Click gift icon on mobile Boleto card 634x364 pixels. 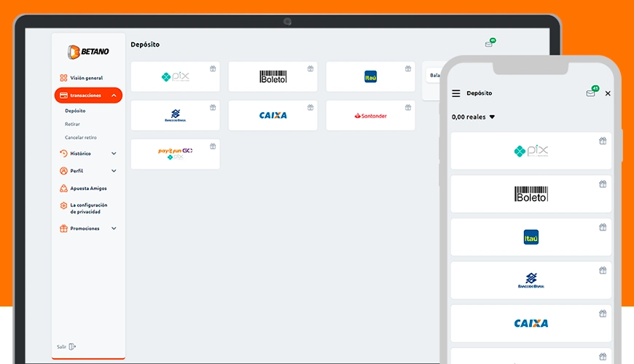click(x=603, y=184)
